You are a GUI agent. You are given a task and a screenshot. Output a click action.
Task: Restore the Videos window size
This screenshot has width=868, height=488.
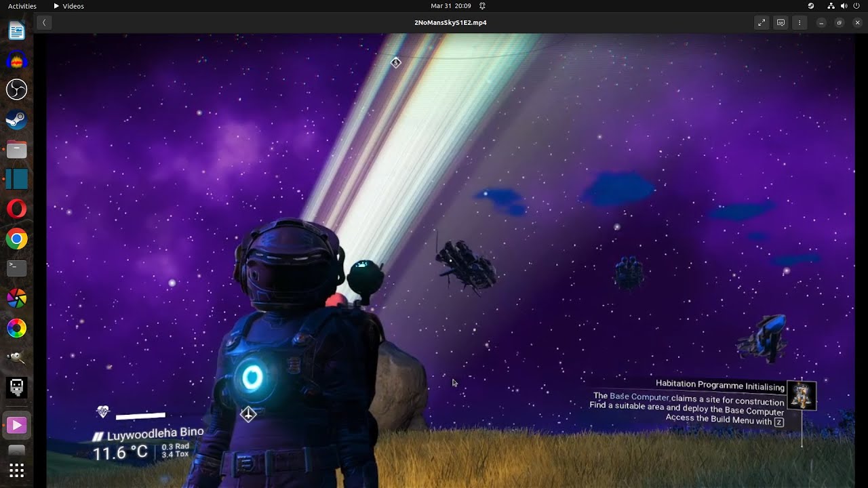(x=840, y=22)
